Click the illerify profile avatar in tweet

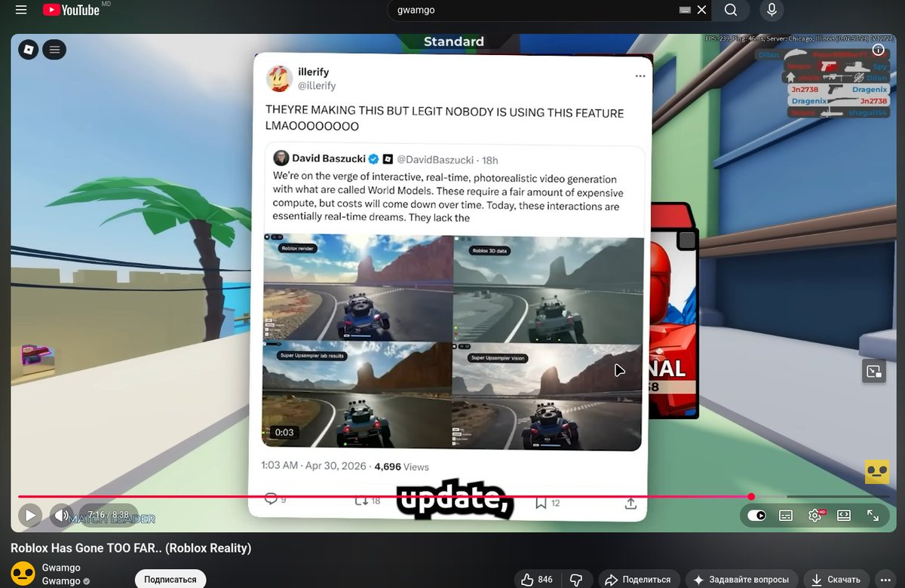pos(280,78)
